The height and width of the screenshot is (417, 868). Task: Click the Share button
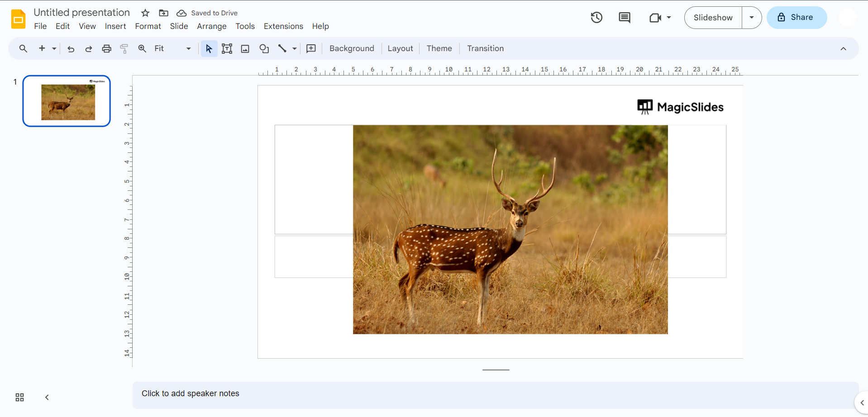click(796, 18)
